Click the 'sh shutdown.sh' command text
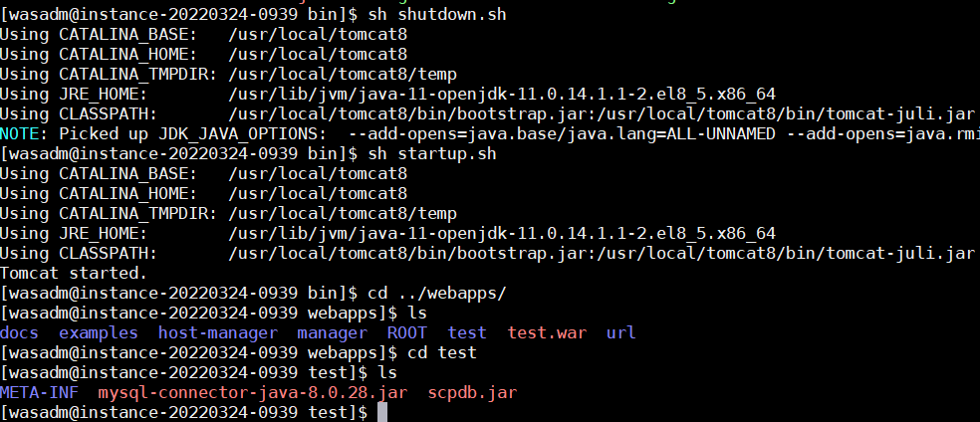The width and height of the screenshot is (980, 422). tap(437, 14)
